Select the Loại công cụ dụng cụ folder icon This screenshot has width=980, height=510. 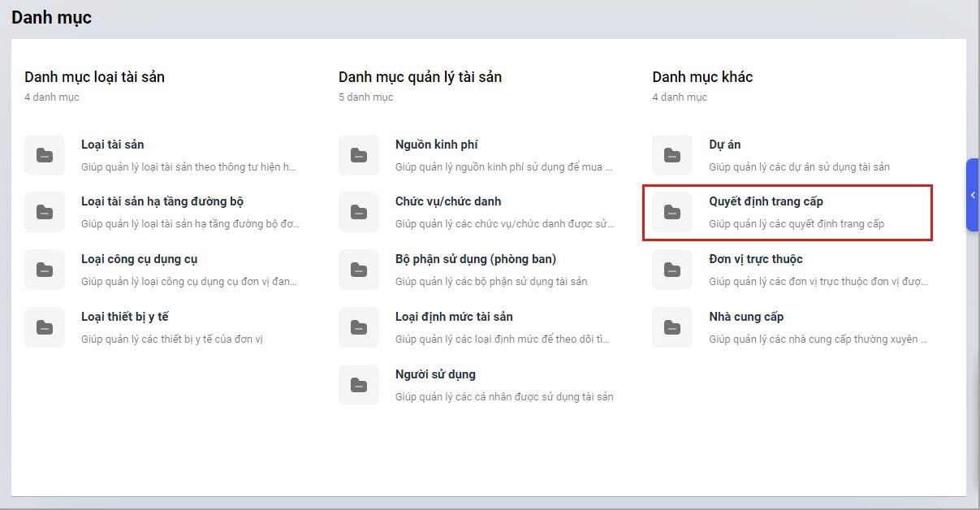(x=45, y=270)
